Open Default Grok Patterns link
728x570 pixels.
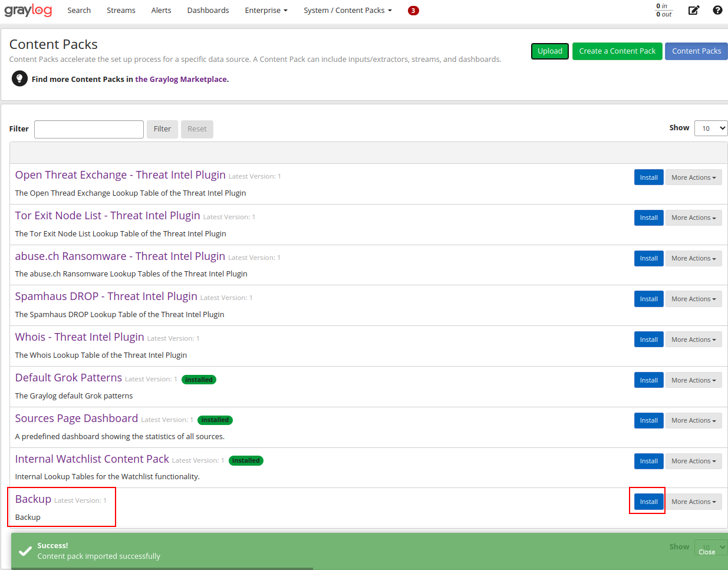point(68,378)
